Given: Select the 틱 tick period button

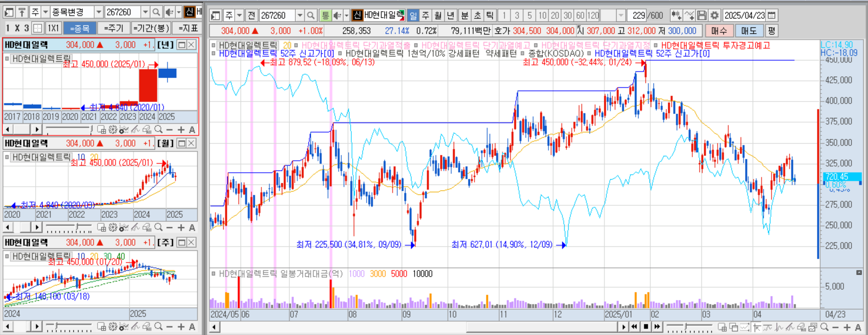Looking at the screenshot, I should (x=490, y=16).
